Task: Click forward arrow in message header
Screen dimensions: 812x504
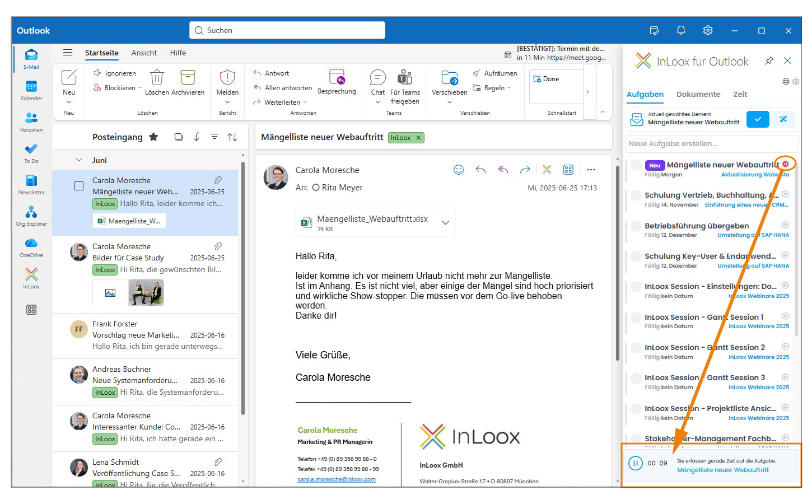Action: [x=525, y=170]
